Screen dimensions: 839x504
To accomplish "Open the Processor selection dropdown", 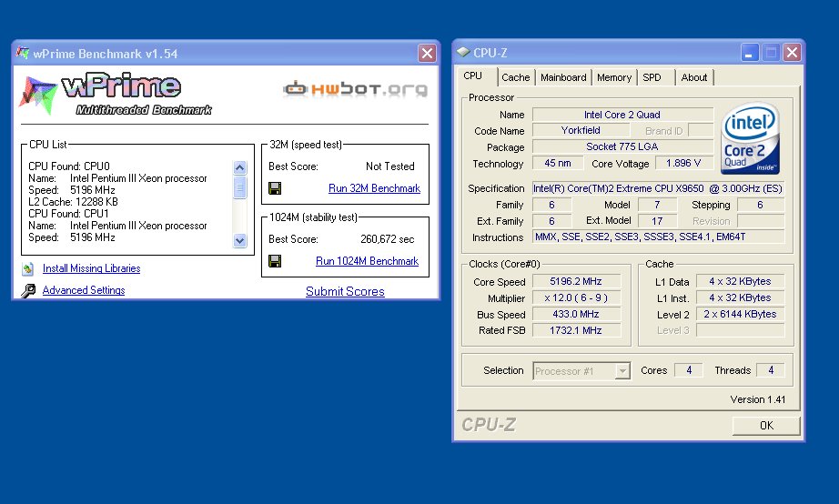I will click(622, 371).
